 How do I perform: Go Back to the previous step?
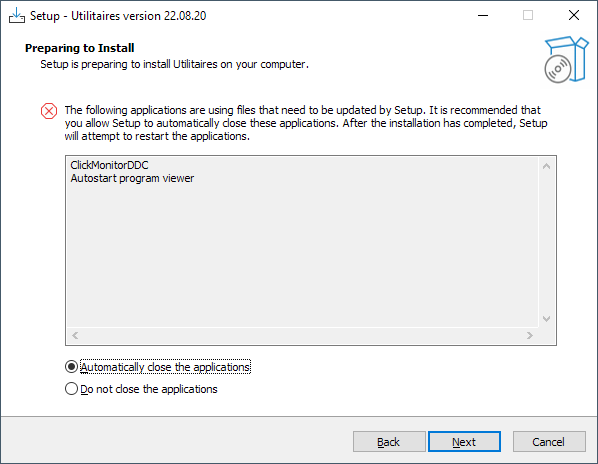click(389, 442)
